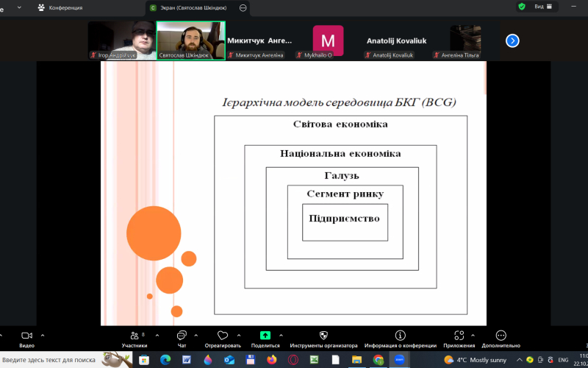Click the Отреагировать reactions heart icon
This screenshot has width=588, height=368.
223,336
